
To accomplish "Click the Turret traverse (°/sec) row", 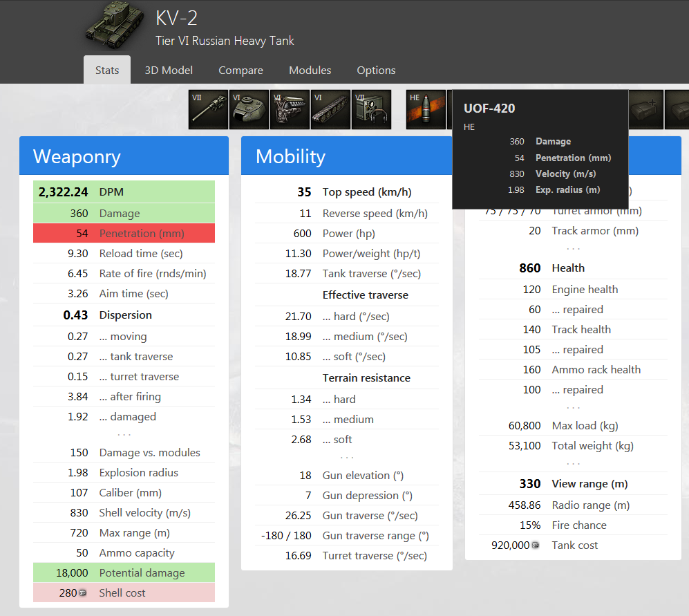I will tap(347, 556).
